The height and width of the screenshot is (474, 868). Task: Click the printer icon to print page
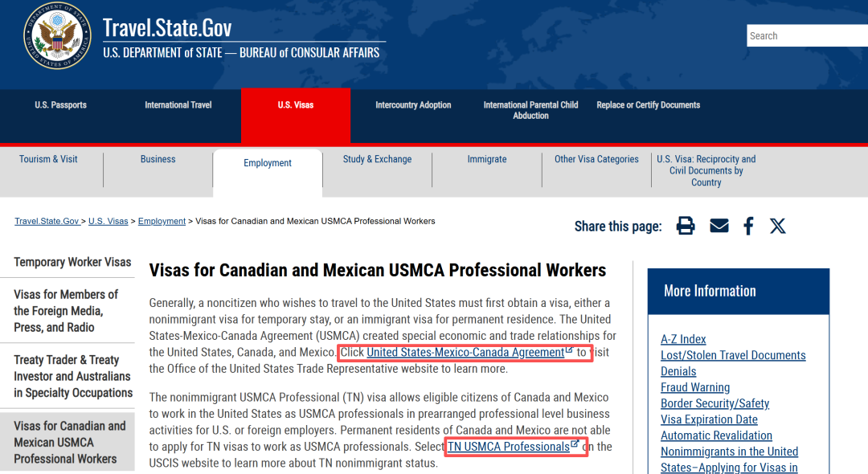tap(686, 226)
